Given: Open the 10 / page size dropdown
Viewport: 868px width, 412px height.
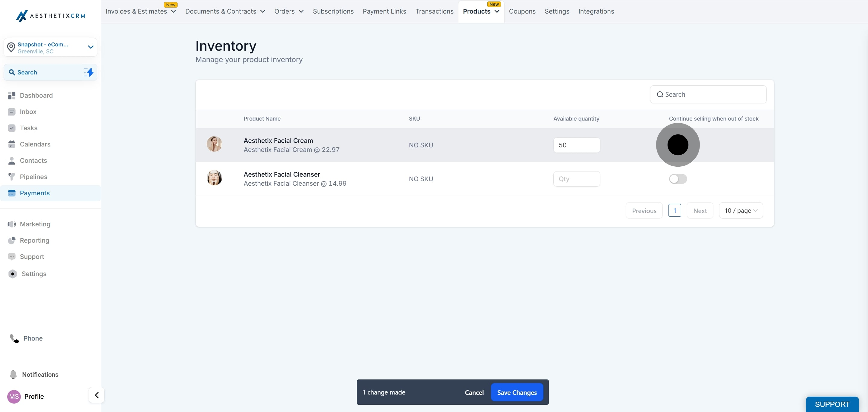Looking at the screenshot, I should coord(741,211).
